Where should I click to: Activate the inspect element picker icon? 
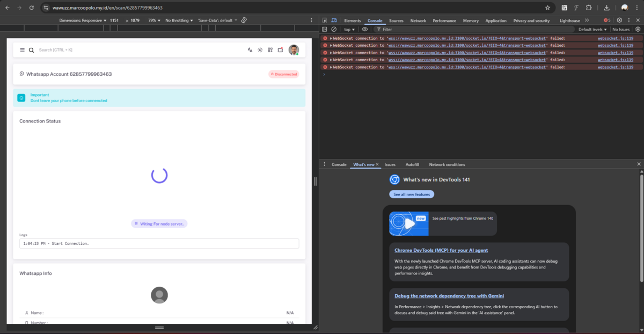325,20
